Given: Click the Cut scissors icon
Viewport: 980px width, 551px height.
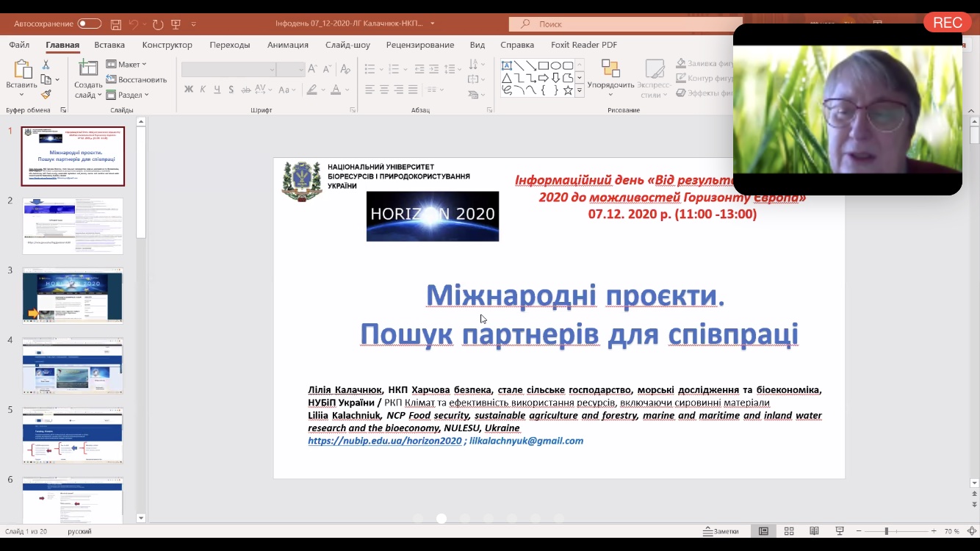Looking at the screenshot, I should [x=46, y=65].
